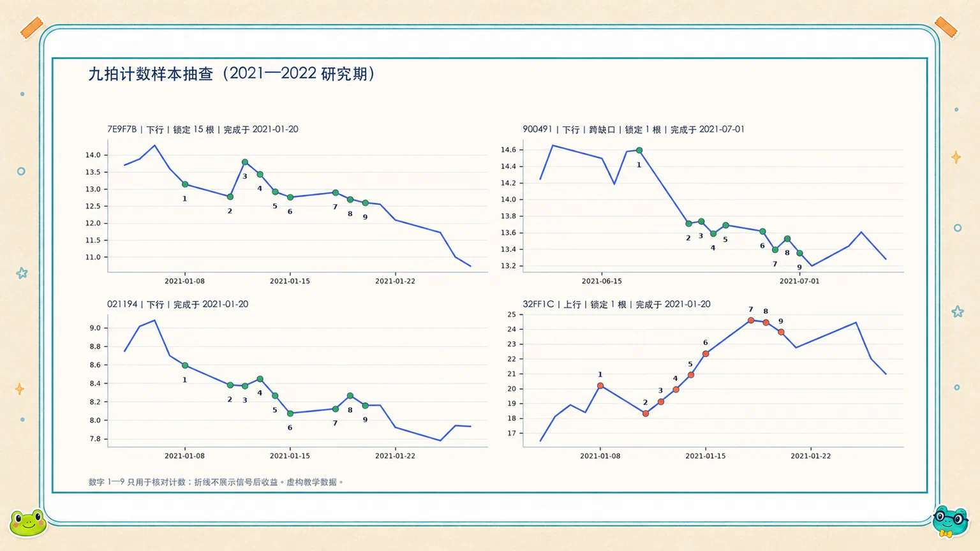980x551 pixels.
Task: Click the 14.6 y-axis value
Action: tap(509, 150)
